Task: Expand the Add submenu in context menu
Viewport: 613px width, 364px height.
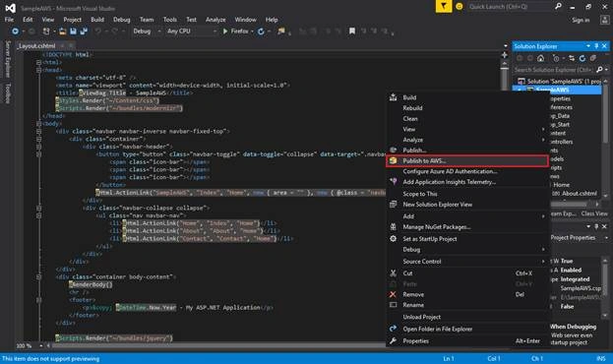Action: pyautogui.click(x=468, y=216)
